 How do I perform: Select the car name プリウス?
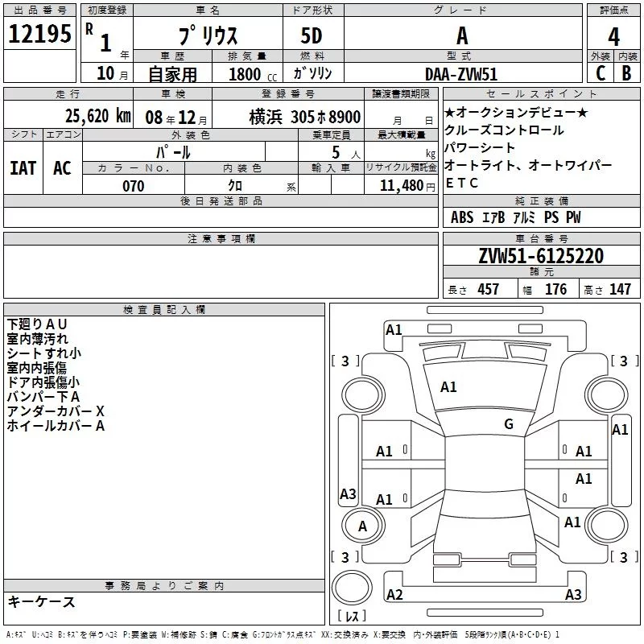pos(208,35)
